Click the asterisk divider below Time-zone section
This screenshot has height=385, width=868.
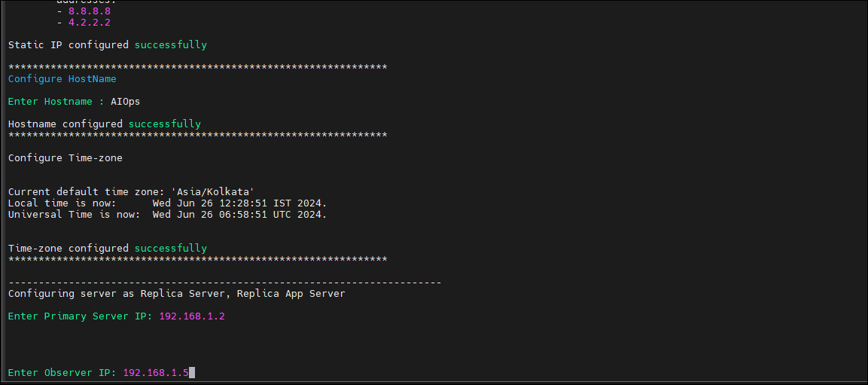click(198, 260)
